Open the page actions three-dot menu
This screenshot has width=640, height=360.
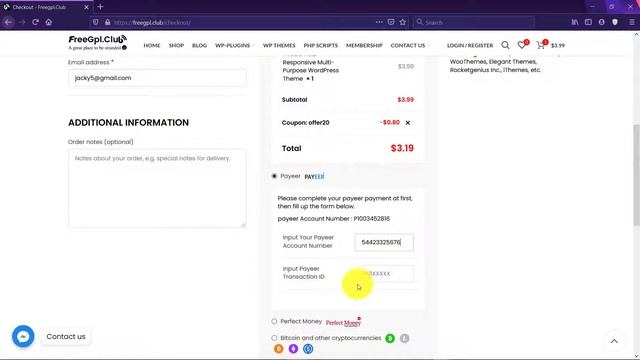[379, 22]
